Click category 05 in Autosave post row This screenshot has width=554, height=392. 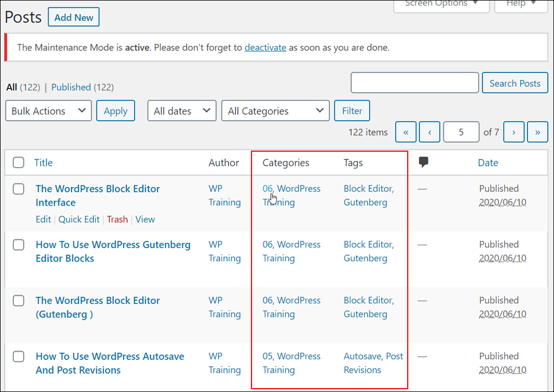pos(268,356)
